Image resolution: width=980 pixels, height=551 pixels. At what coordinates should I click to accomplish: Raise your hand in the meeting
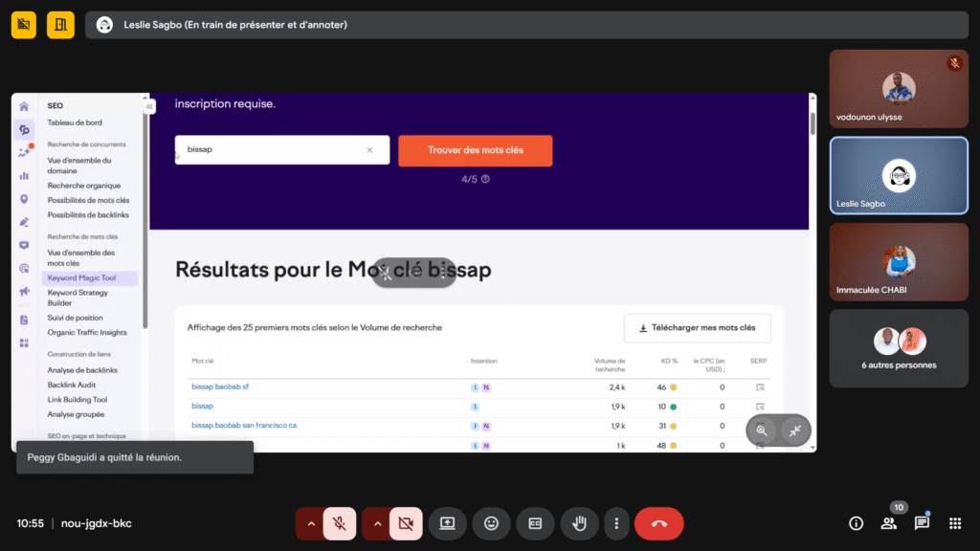(x=579, y=523)
